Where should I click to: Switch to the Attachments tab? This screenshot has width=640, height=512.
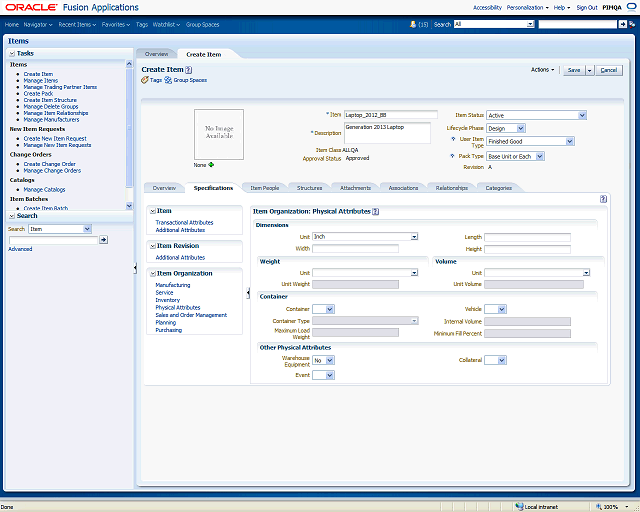[355, 188]
